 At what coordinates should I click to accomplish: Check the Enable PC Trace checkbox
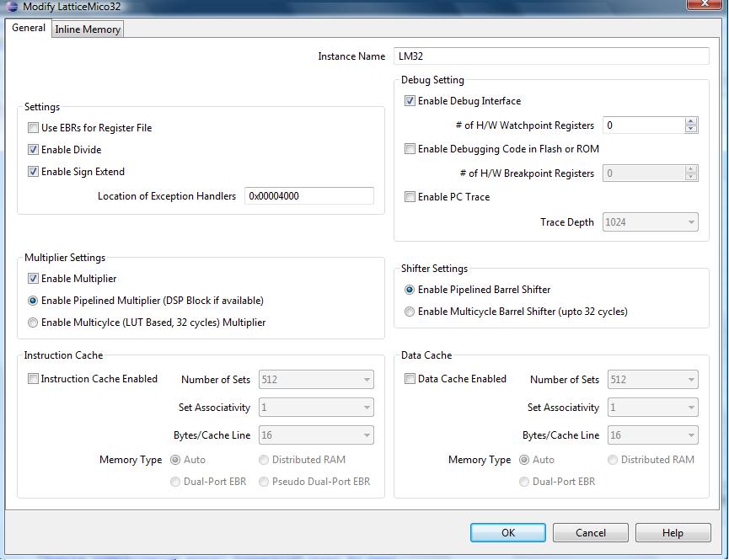(x=410, y=196)
